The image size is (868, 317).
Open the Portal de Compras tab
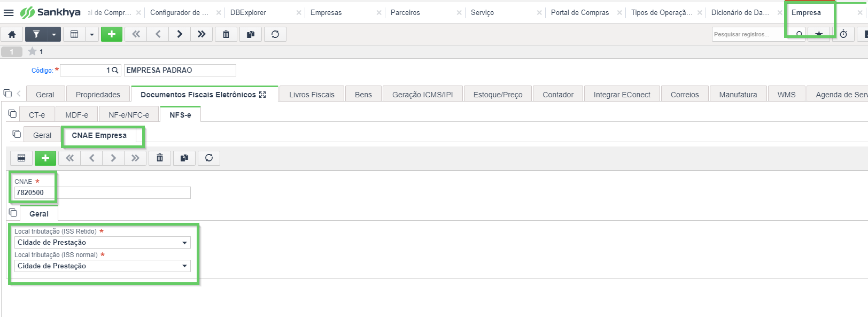(x=580, y=12)
